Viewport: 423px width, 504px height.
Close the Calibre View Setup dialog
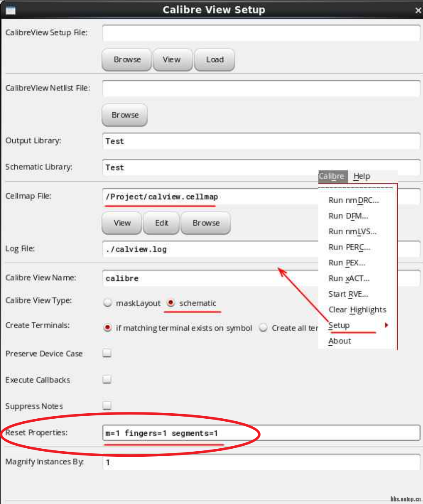[x=418, y=11]
